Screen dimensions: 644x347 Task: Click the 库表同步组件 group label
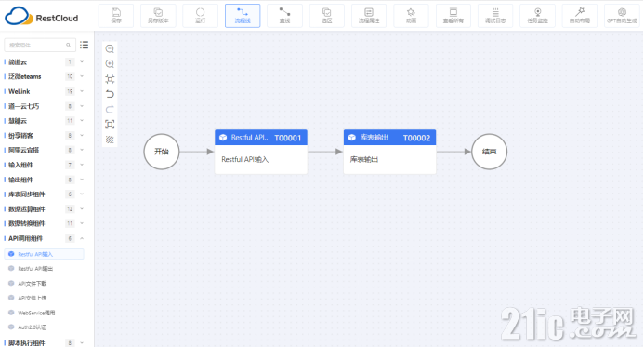pos(27,194)
